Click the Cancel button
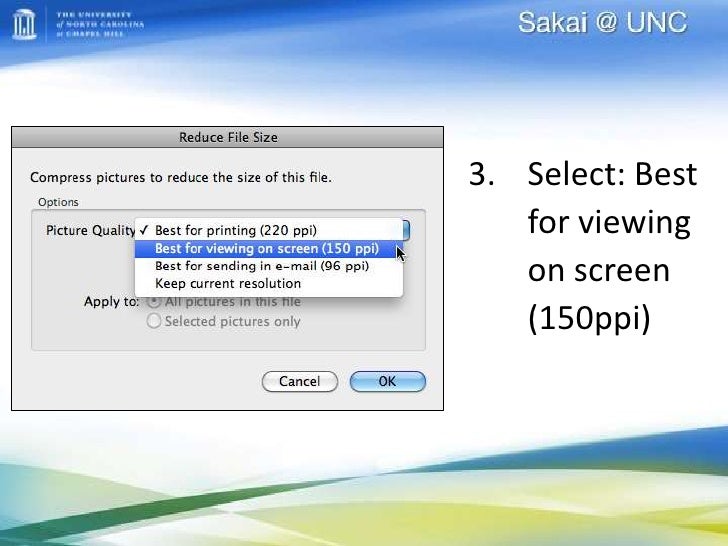 [x=299, y=382]
